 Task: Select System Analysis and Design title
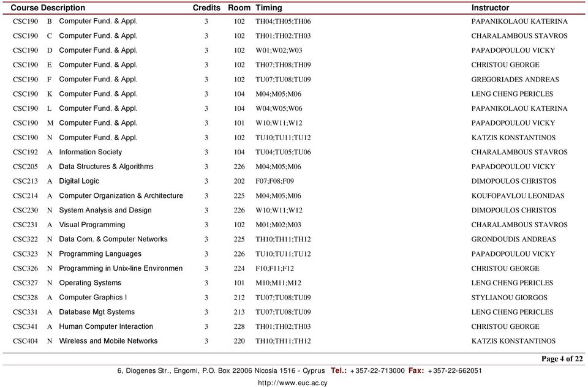click(x=105, y=210)
